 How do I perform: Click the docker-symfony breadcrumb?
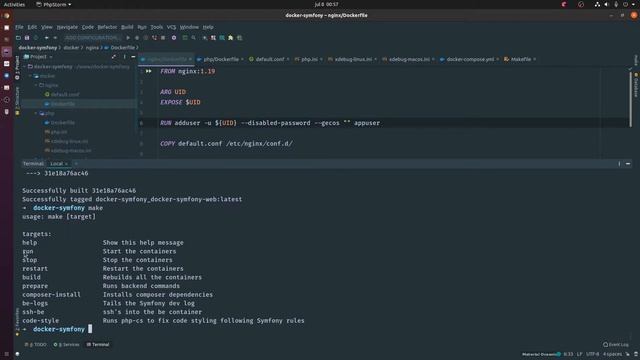coord(38,48)
